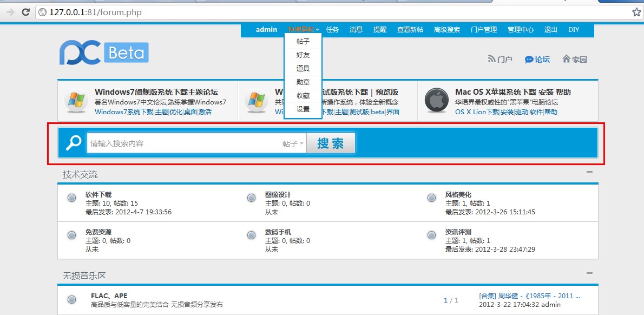The width and height of the screenshot is (644, 315).
Task: Open the FLAC、APE forum
Action: coord(109,296)
